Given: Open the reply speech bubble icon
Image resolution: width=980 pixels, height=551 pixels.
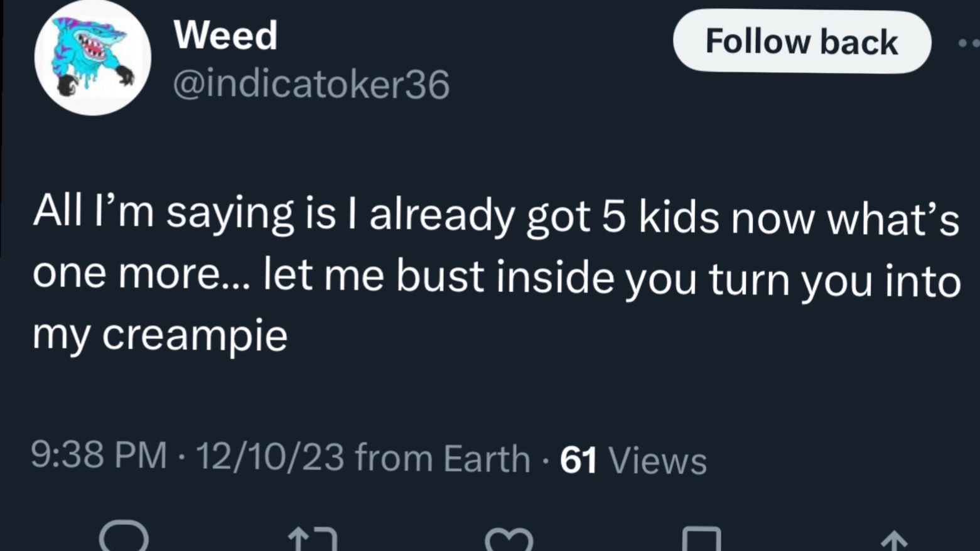Looking at the screenshot, I should tap(124, 538).
